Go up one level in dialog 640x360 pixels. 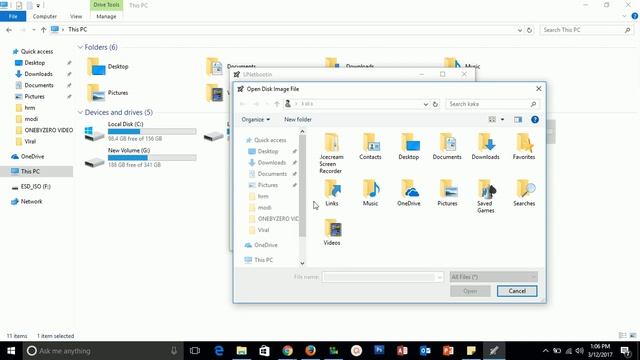tap(277, 104)
